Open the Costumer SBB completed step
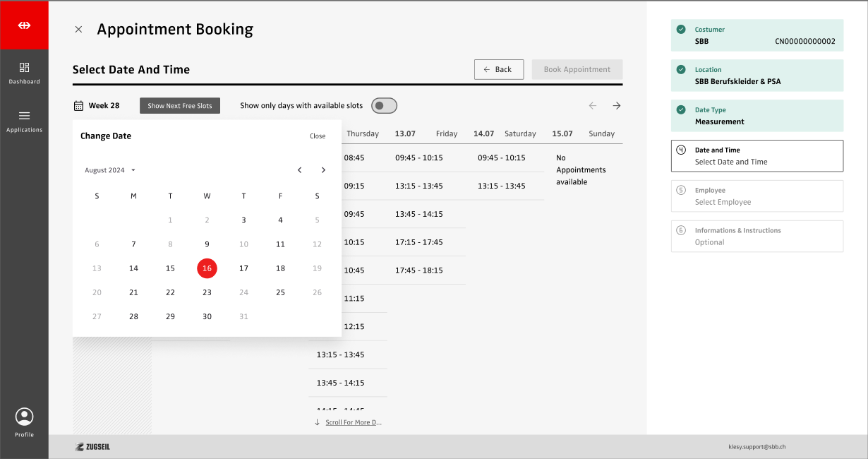This screenshot has height=459, width=868. [x=757, y=35]
